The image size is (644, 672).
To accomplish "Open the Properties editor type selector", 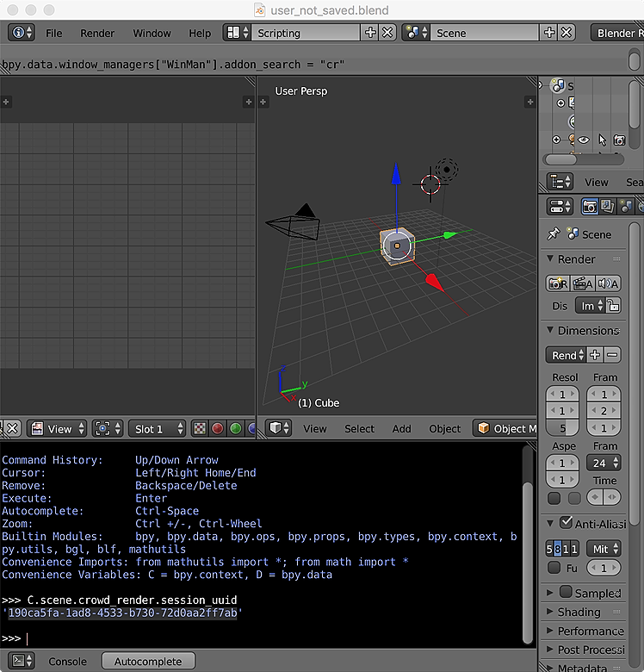I will click(560, 207).
